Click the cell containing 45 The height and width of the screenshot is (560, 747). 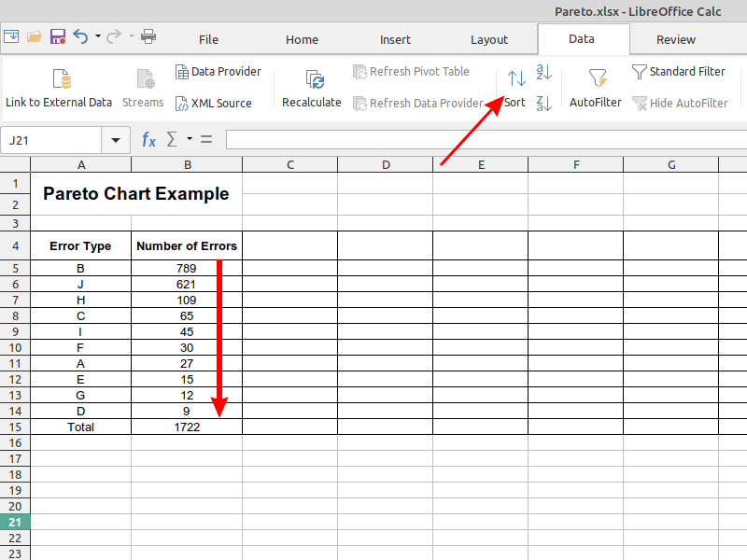point(187,332)
